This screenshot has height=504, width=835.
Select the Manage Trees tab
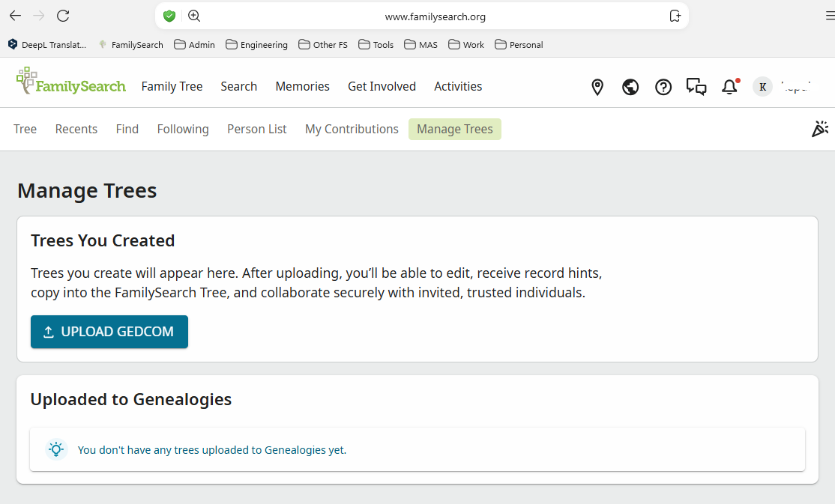(x=455, y=130)
